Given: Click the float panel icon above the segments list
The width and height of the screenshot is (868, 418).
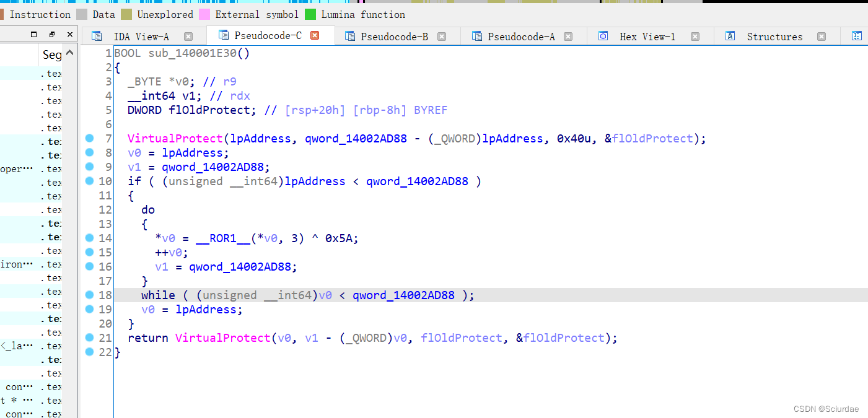Looking at the screenshot, I should pyautogui.click(x=51, y=34).
